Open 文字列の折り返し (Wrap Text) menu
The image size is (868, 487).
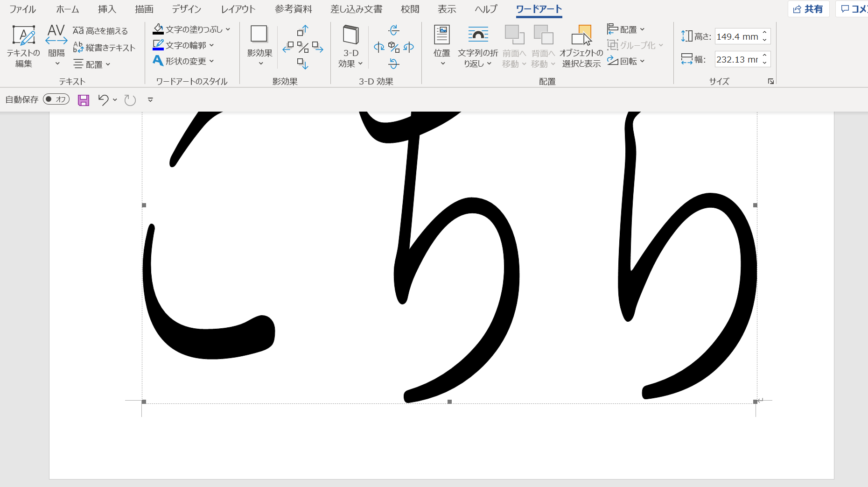click(478, 46)
